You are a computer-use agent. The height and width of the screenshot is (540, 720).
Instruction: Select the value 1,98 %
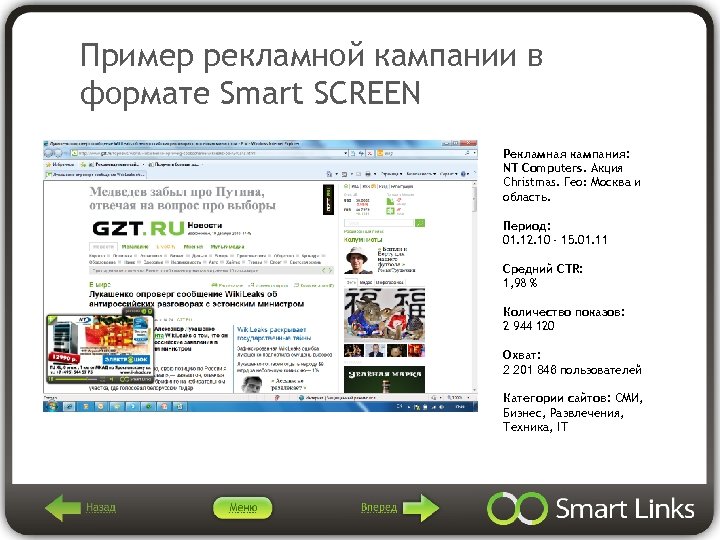tap(520, 283)
